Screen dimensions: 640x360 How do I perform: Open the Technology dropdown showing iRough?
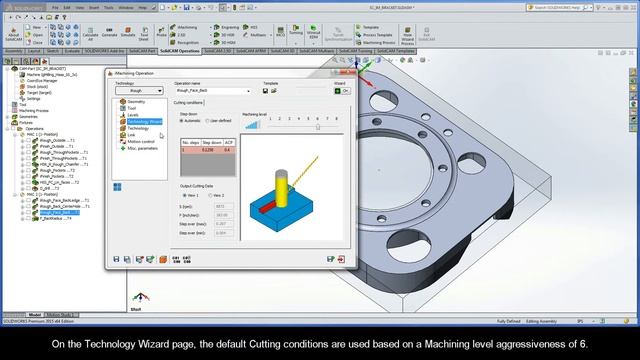139,91
